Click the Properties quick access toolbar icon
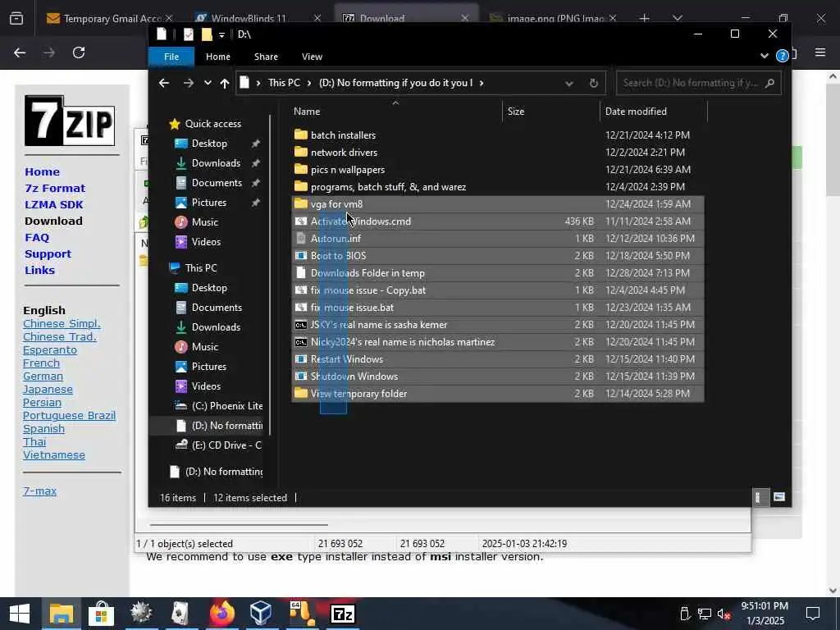Screen dimensions: 840x630 188,34
